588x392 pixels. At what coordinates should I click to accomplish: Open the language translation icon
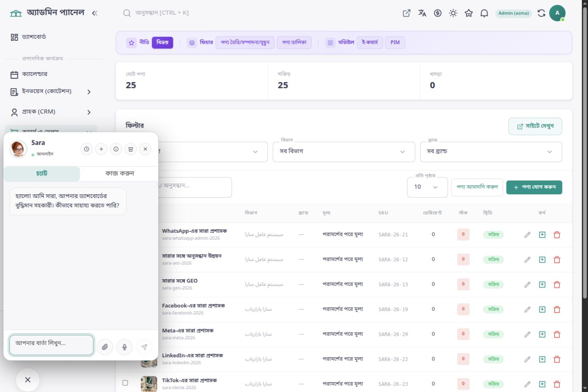coord(422,13)
